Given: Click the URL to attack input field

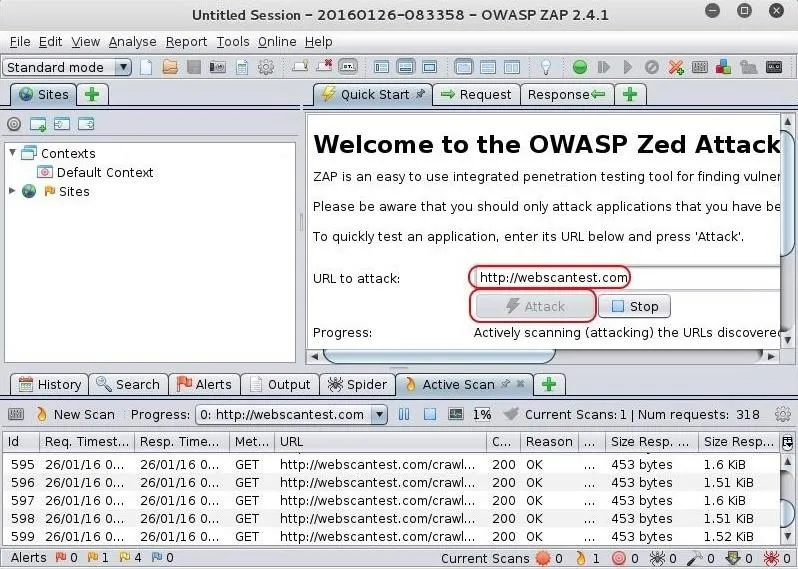Looking at the screenshot, I should click(x=629, y=277).
